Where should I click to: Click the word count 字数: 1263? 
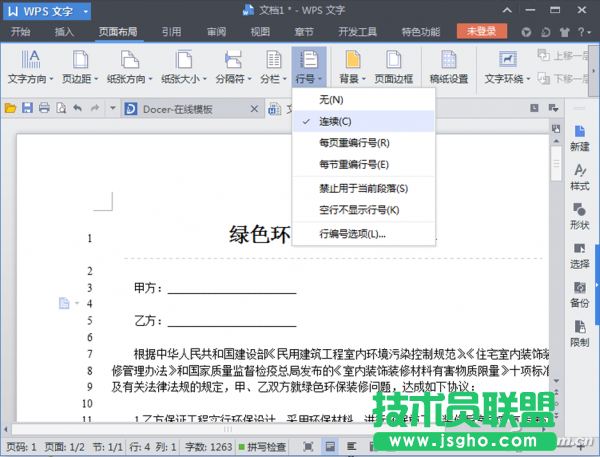[209, 447]
